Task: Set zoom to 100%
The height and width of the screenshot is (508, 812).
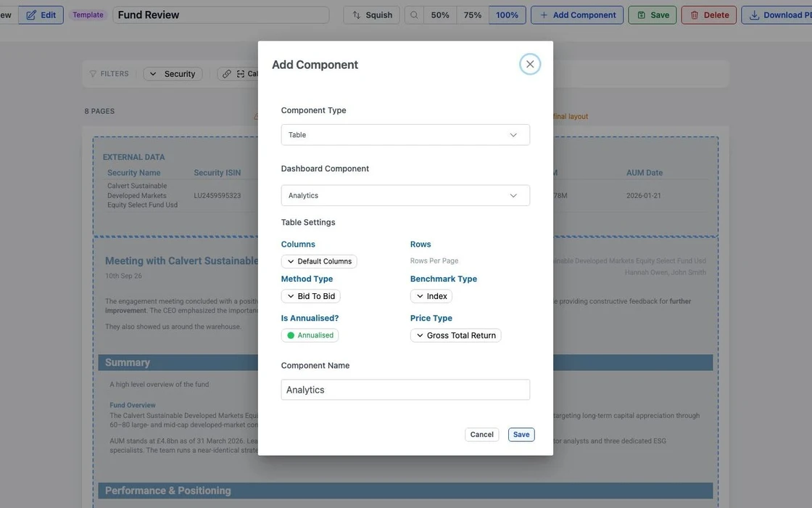Action: pyautogui.click(x=507, y=15)
